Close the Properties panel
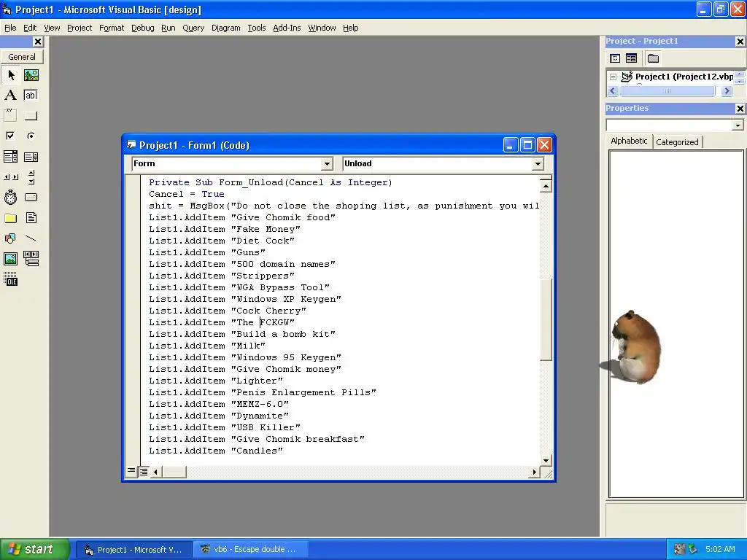The height and width of the screenshot is (560, 747). 740,109
